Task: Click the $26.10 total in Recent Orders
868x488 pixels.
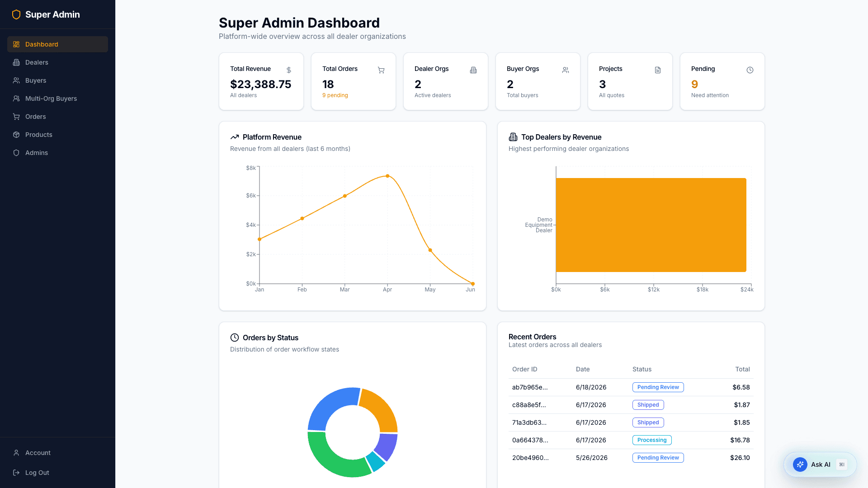Action: pos(740,458)
